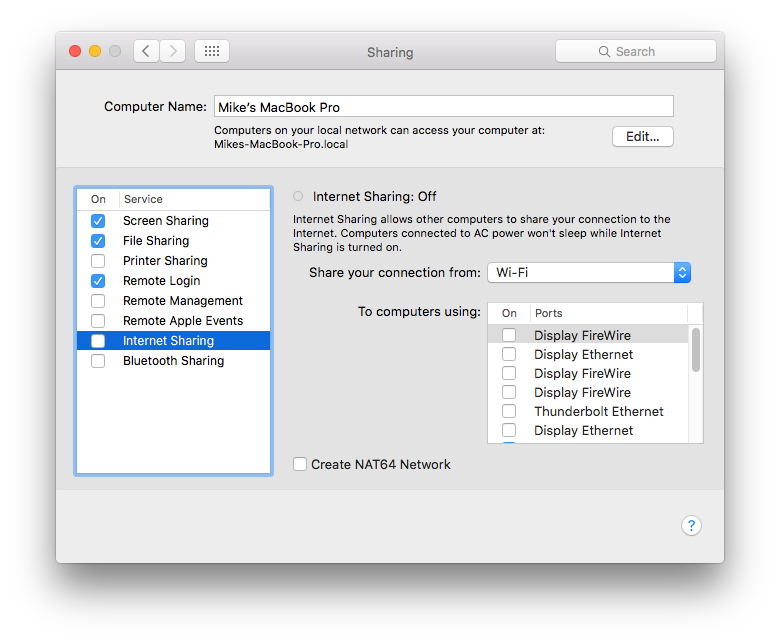Select Bluetooth Sharing in the service list
Viewport: 780px width, 643px height.
pos(173,361)
